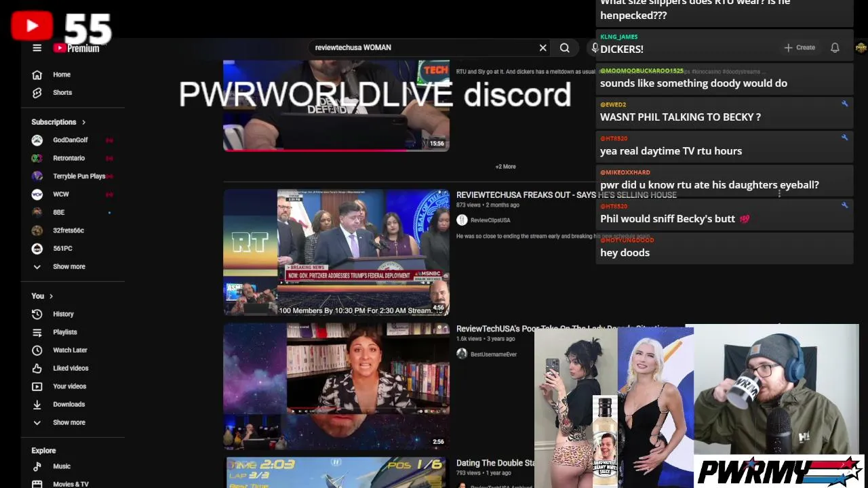868x488 pixels.
Task: Click the '873 views • 2 months ago' text
Action: tap(488, 205)
